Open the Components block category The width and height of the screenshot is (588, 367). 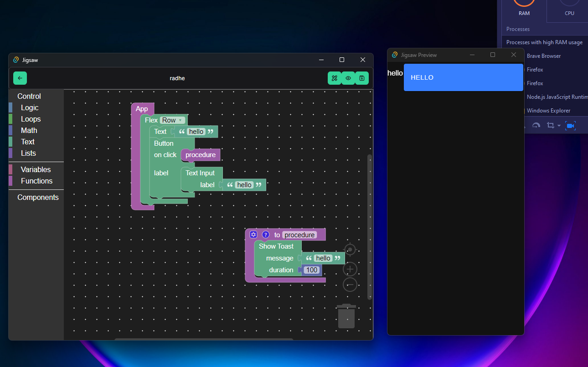[x=38, y=198]
